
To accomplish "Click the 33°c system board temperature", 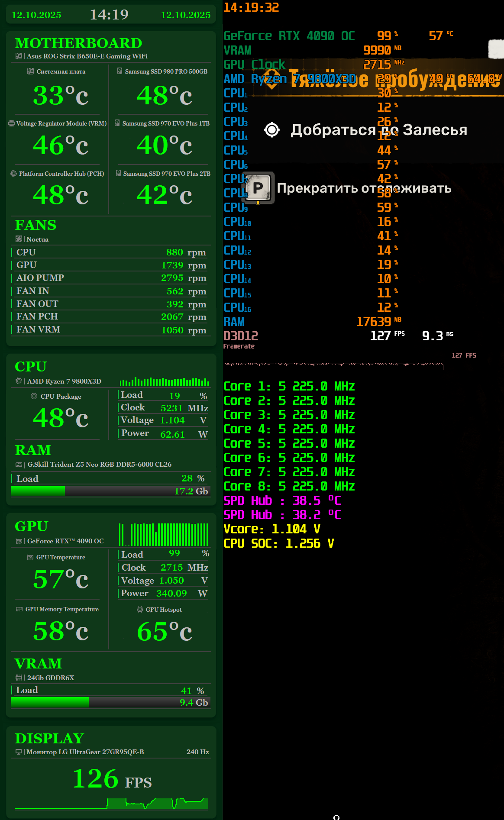I will point(61,95).
